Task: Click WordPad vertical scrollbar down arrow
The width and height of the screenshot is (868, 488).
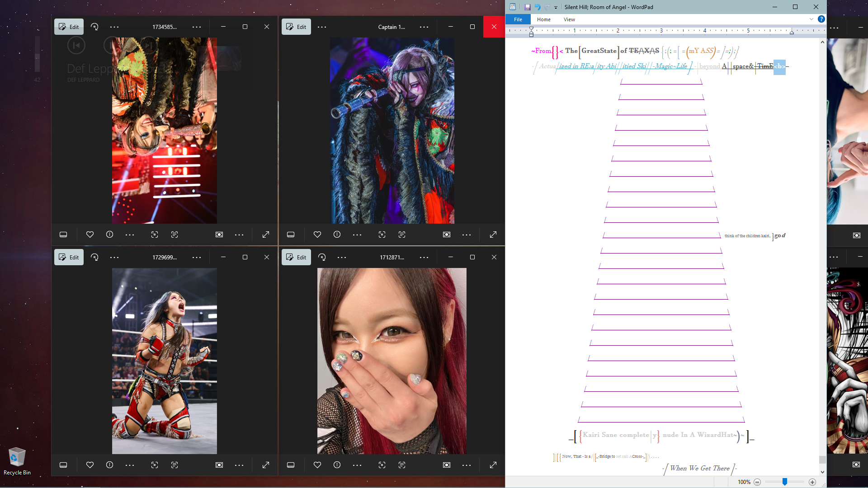Action: (822, 472)
